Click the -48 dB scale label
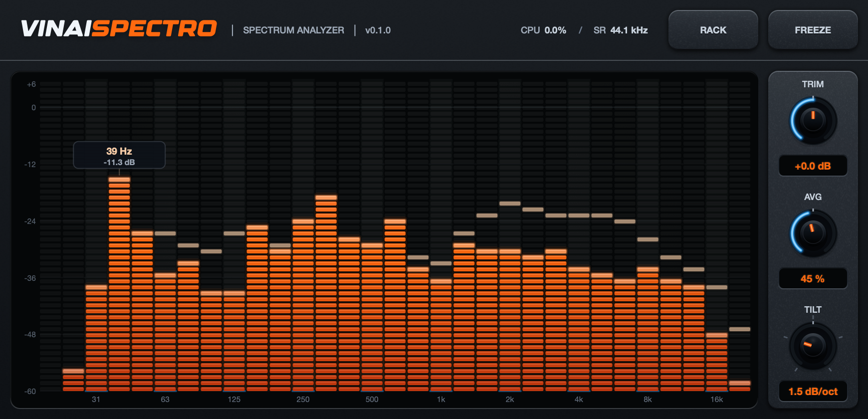This screenshot has height=419, width=868. click(30, 335)
